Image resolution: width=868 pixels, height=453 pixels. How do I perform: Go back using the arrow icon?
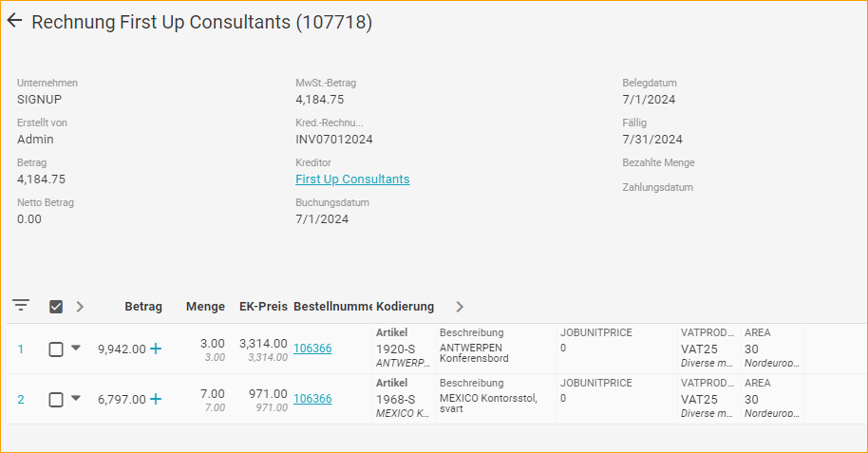coord(14,21)
